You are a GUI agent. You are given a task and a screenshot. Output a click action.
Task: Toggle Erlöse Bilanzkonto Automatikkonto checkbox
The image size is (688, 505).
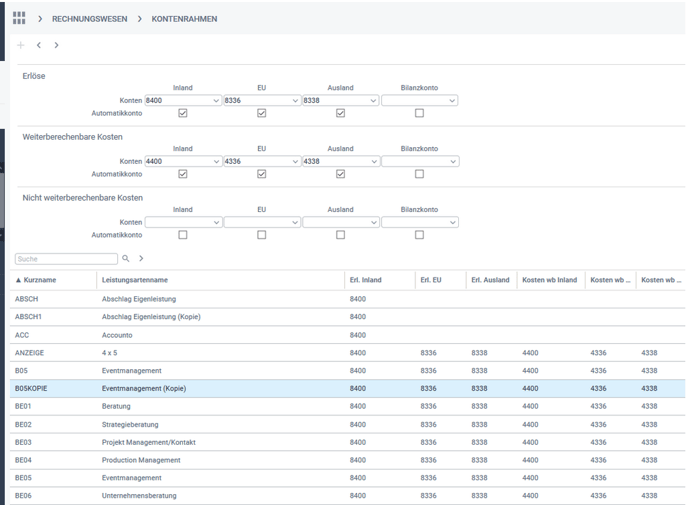point(419,113)
